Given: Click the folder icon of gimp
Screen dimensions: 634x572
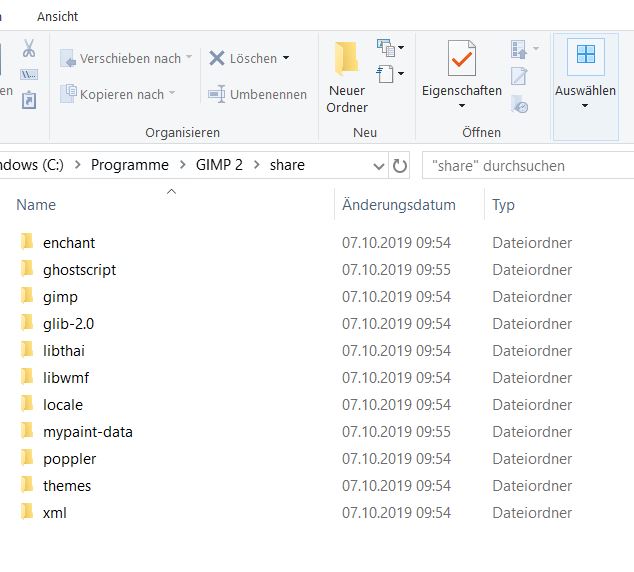Looking at the screenshot, I should point(27,295).
